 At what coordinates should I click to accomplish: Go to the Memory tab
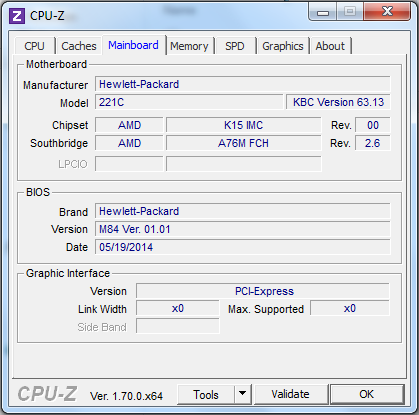(x=189, y=46)
